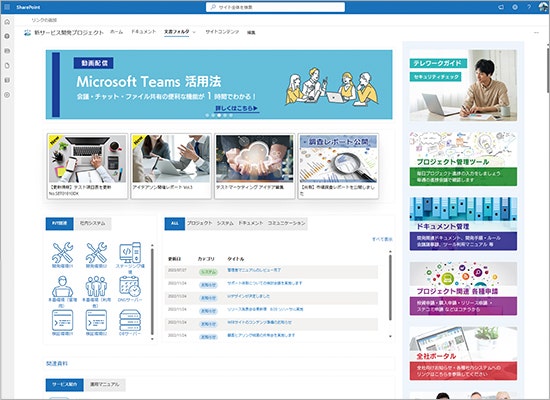
Task: Open the lists icon in left rail
Action: [x=7, y=80]
